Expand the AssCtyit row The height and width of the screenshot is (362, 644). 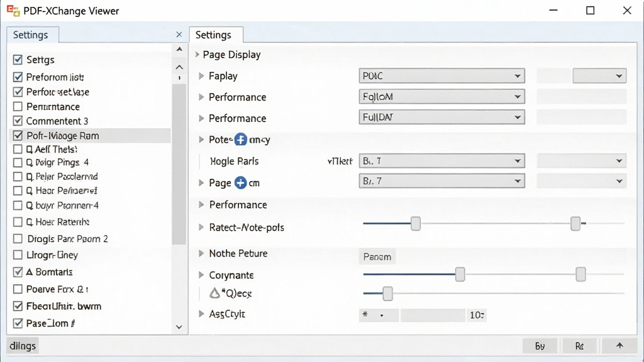(201, 314)
